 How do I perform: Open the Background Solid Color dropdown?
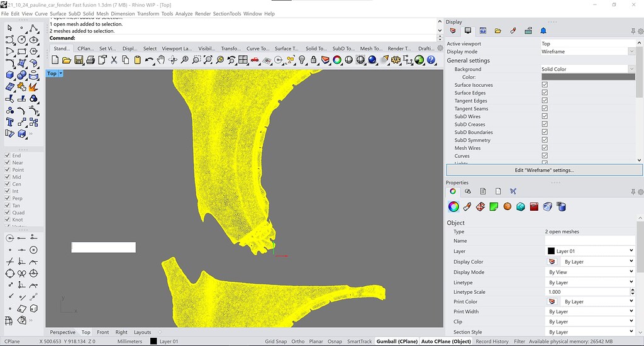588,69
